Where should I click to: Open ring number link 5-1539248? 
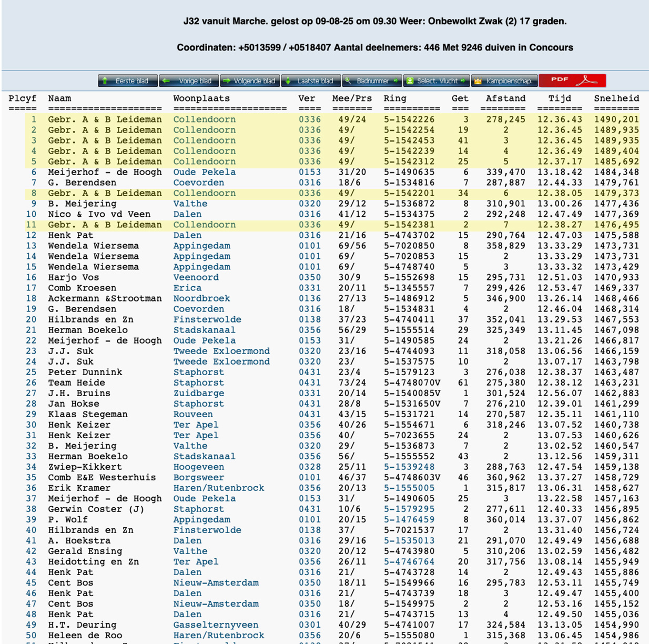[x=409, y=467]
